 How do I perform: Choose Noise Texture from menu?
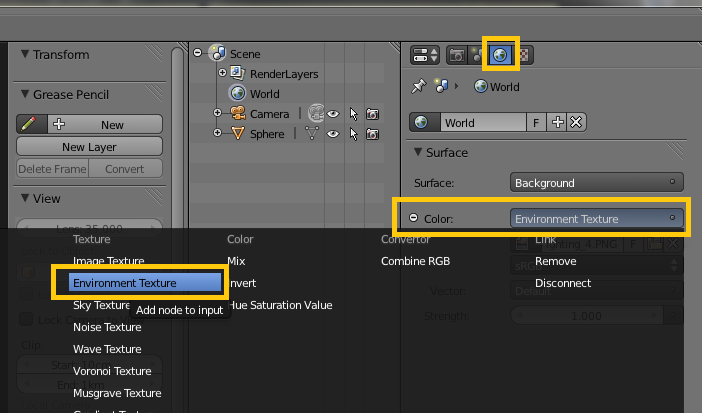(107, 327)
